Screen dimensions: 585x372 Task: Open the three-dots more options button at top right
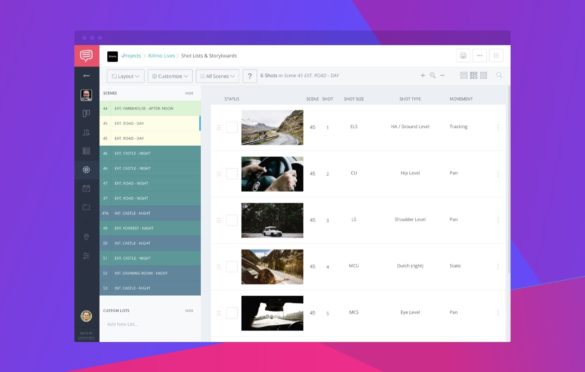[x=480, y=56]
